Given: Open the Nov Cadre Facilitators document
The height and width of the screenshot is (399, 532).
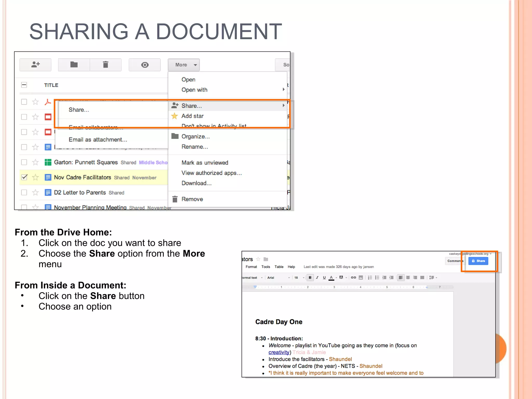Looking at the screenshot, I should click(x=82, y=177).
